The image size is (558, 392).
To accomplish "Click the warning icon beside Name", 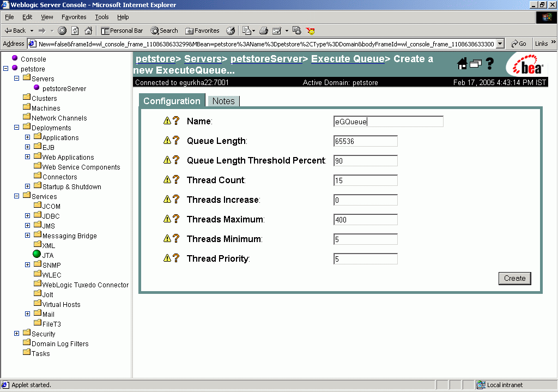I will [167, 120].
